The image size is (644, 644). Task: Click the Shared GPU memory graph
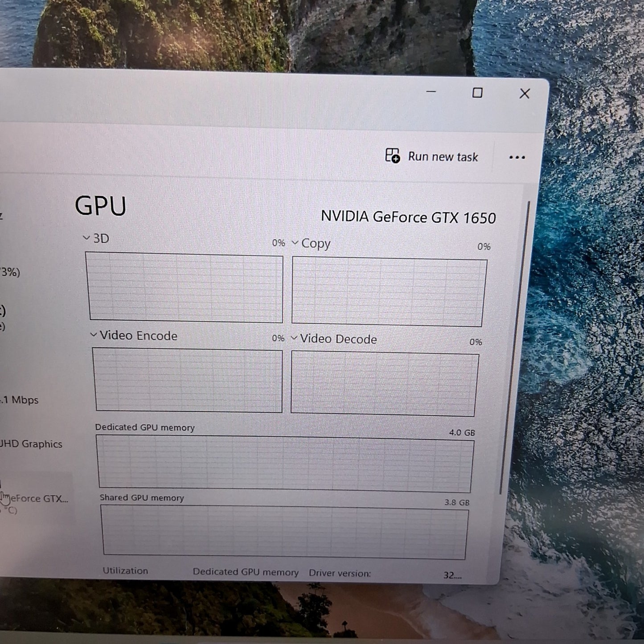point(284,532)
